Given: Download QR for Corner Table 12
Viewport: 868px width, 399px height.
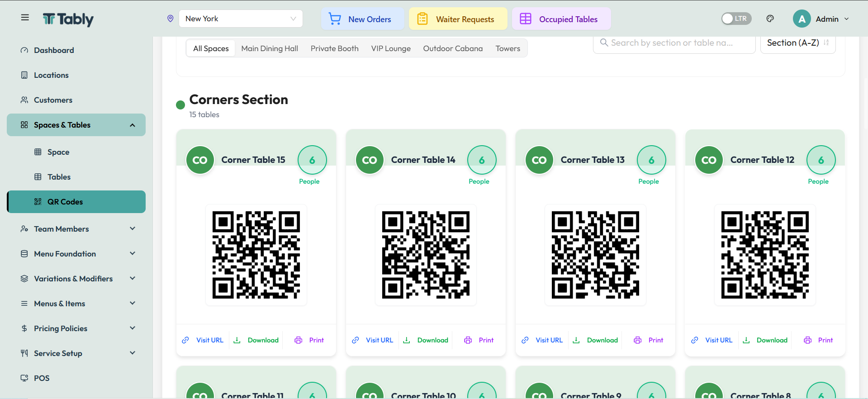Looking at the screenshot, I should tap(765, 340).
